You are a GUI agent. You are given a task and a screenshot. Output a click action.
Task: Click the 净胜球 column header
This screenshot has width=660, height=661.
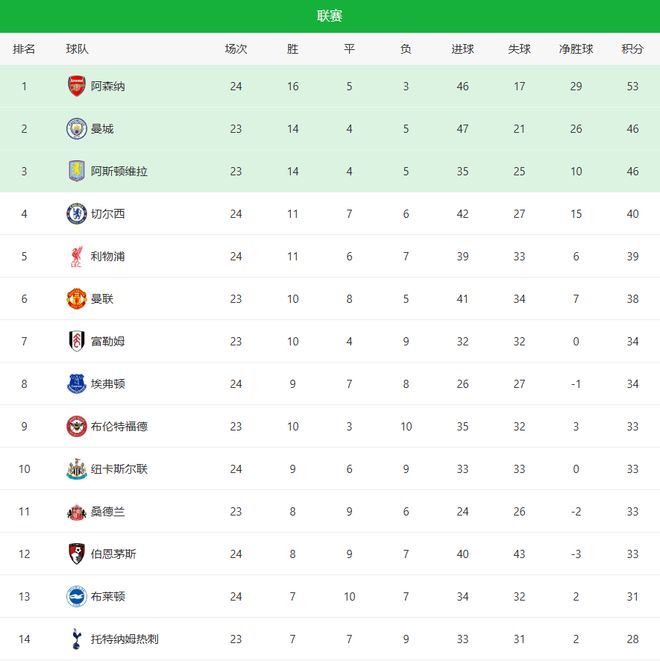pyautogui.click(x=576, y=49)
